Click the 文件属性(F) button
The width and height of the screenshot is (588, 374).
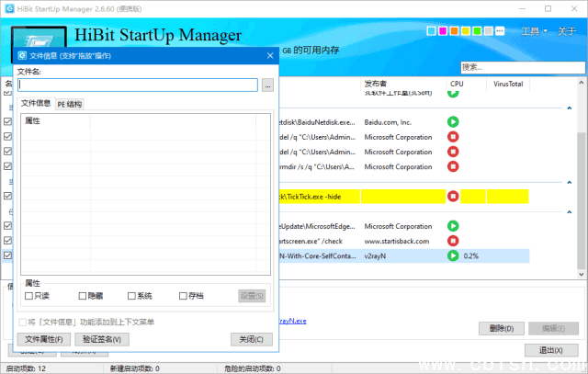click(44, 340)
